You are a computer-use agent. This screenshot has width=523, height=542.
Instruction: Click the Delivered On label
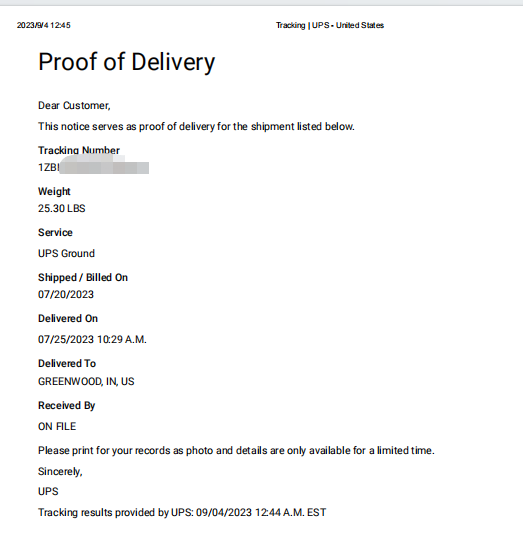click(68, 318)
